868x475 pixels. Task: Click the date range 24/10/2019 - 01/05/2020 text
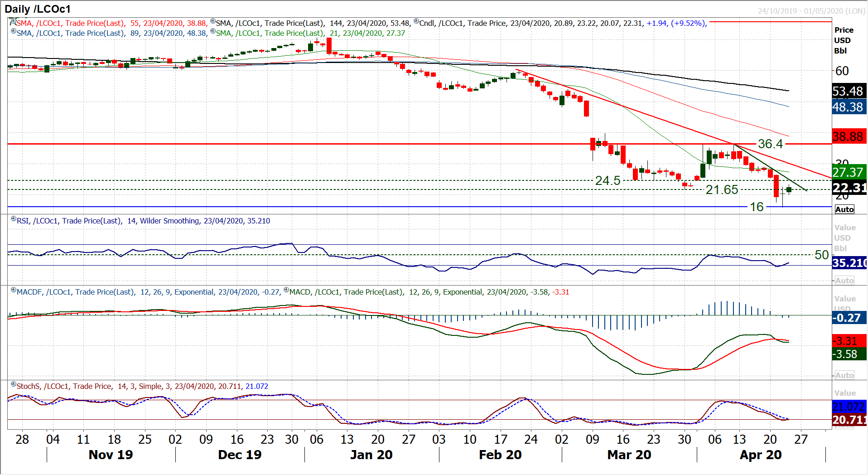click(x=811, y=11)
